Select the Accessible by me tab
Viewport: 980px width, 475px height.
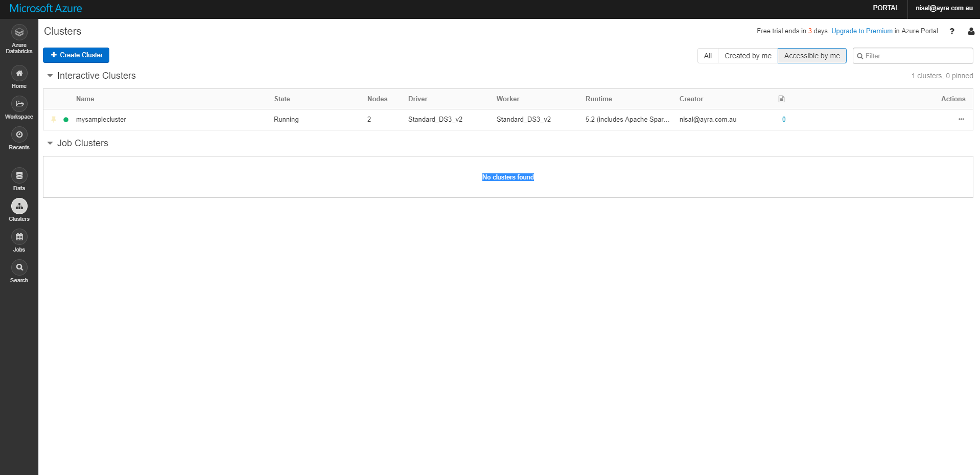pos(812,56)
